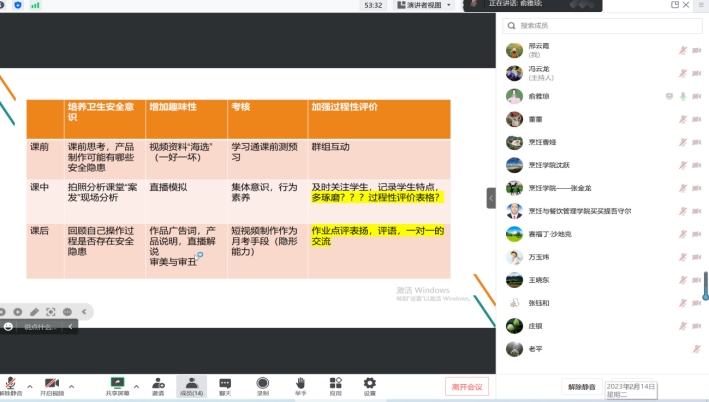This screenshot has height=402, width=709.
Task: Open the members (成员) panel icon
Action: [191, 382]
